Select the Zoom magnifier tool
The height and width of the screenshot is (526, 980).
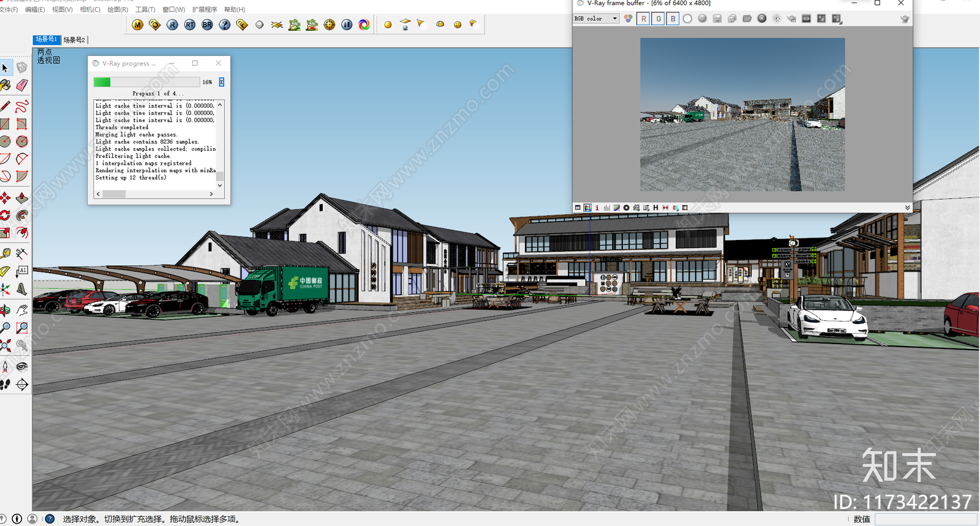click(6, 328)
